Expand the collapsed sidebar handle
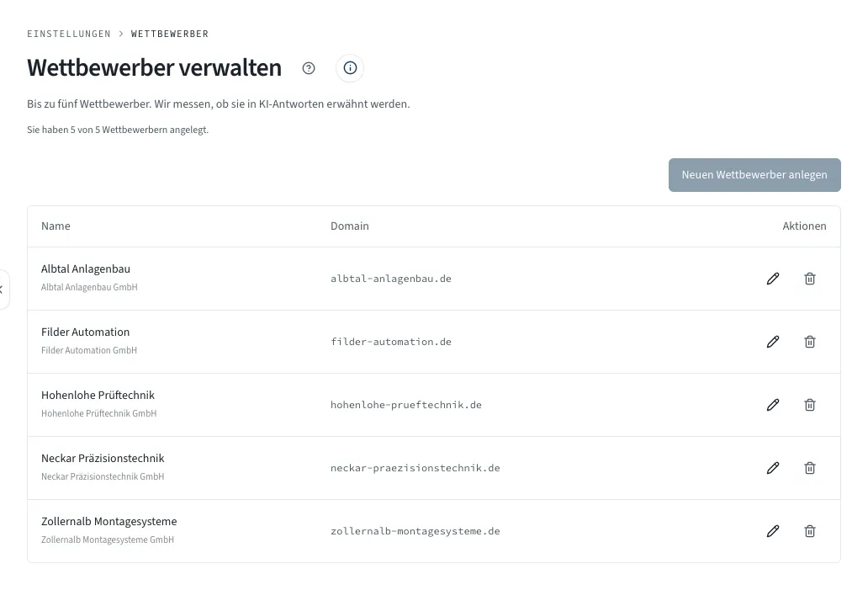The height and width of the screenshot is (590, 868). 3,290
